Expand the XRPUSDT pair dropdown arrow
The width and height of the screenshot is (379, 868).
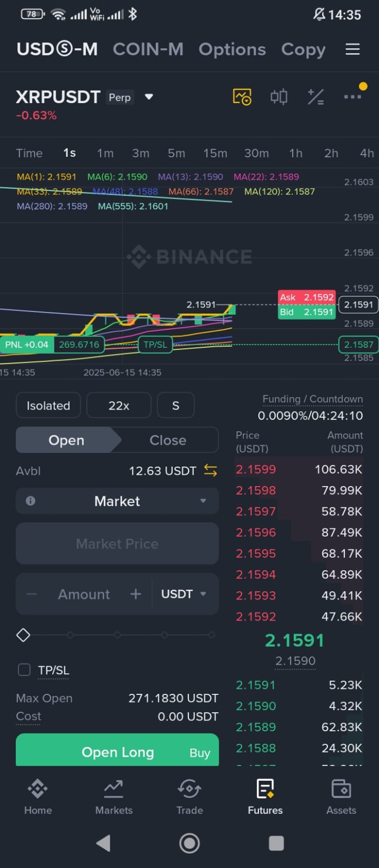149,97
